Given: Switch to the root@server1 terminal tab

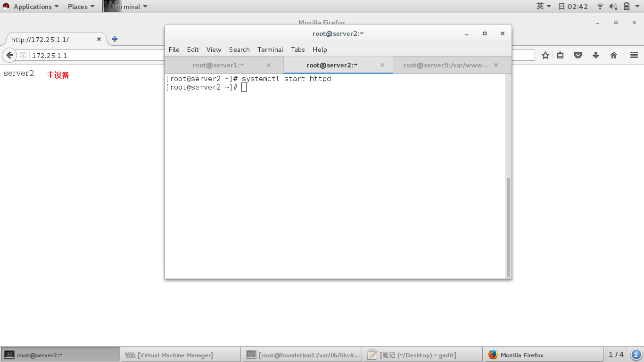Looking at the screenshot, I should click(x=218, y=65).
